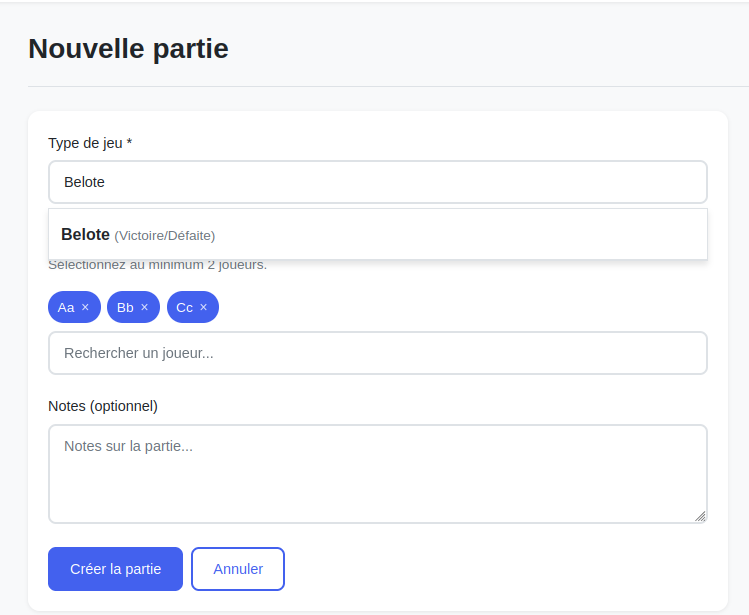Screen dimensions: 749x615
Task: Click the Aa player chip label
Action: [x=66, y=308]
